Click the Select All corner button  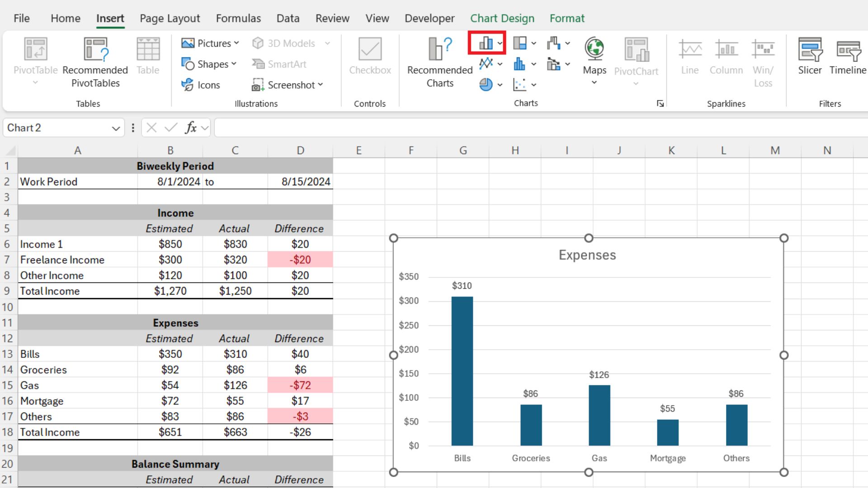click(9, 150)
